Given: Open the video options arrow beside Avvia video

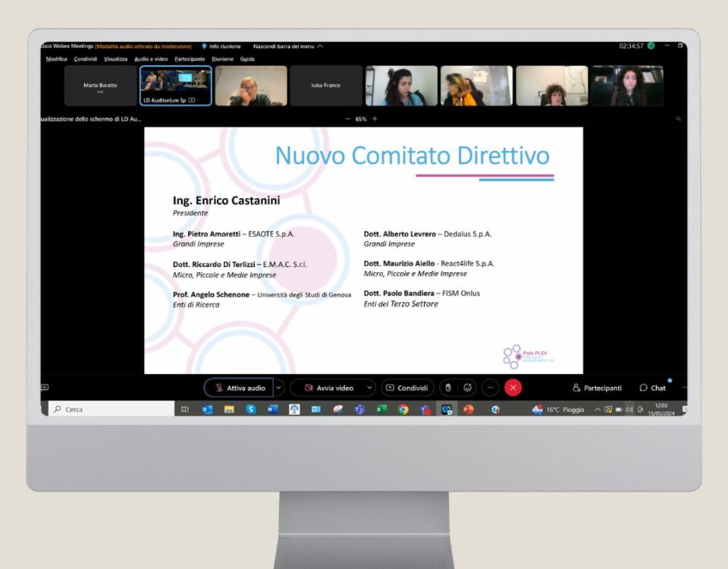Looking at the screenshot, I should (x=369, y=388).
